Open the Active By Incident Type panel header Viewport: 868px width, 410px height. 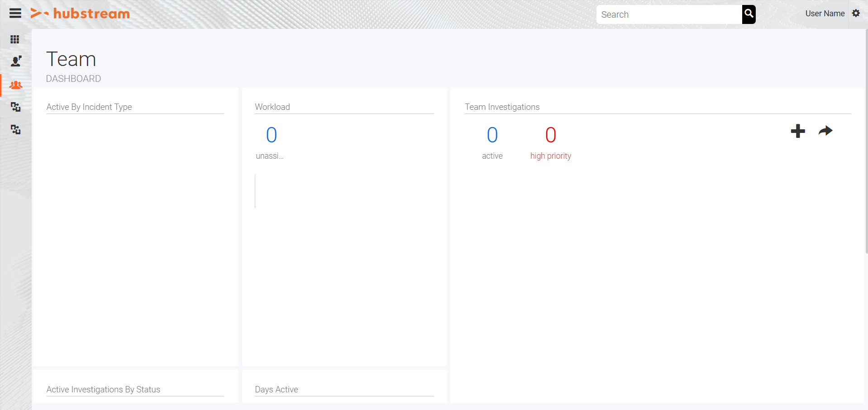pyautogui.click(x=89, y=107)
